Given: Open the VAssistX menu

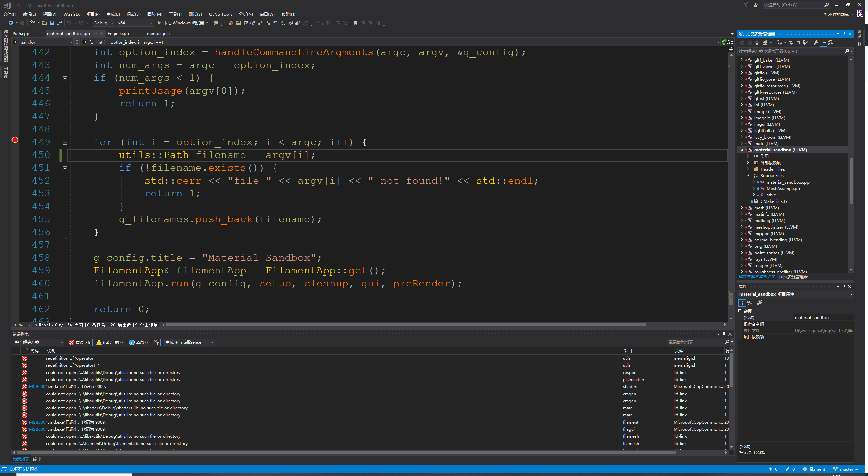Looking at the screenshot, I should coord(71,14).
